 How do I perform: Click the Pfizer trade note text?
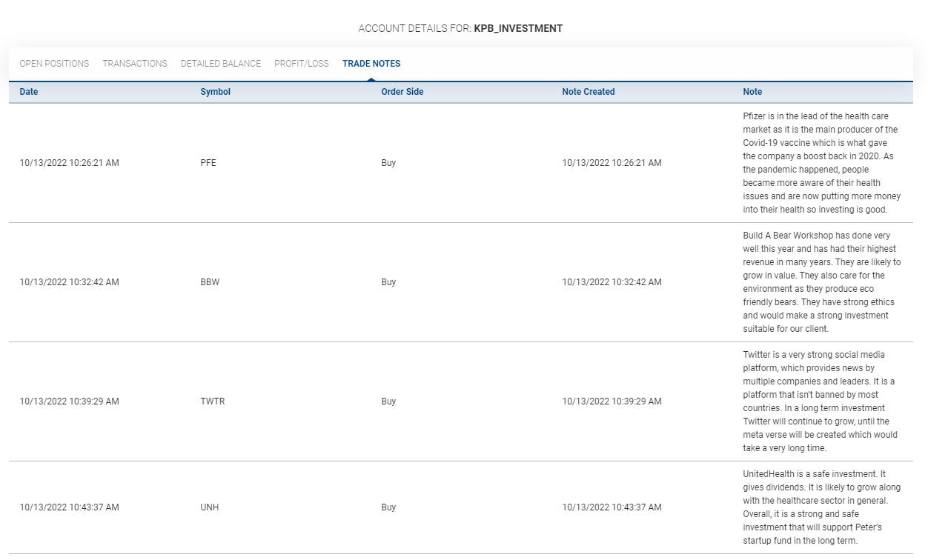click(822, 163)
